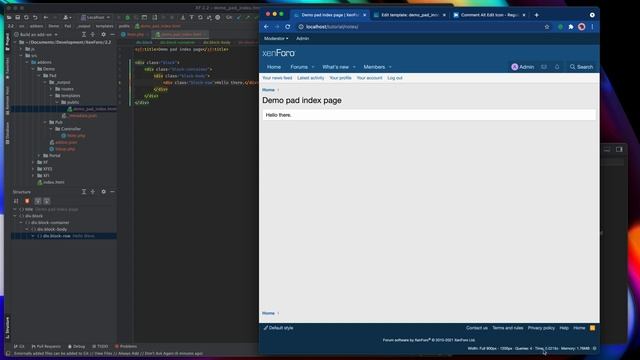Open 'Terms and rules' footer link
Image resolution: width=640 pixels, height=360 pixels.
coord(507,328)
